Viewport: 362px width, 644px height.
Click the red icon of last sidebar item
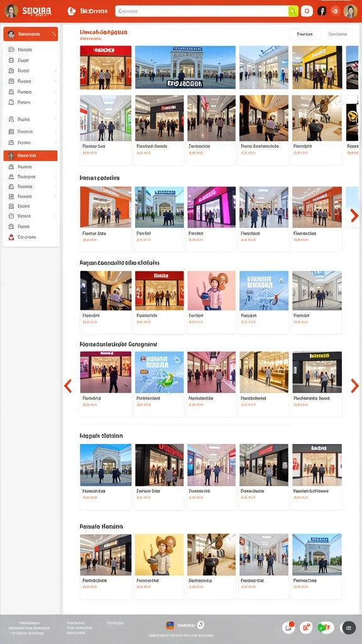pyautogui.click(x=11, y=237)
